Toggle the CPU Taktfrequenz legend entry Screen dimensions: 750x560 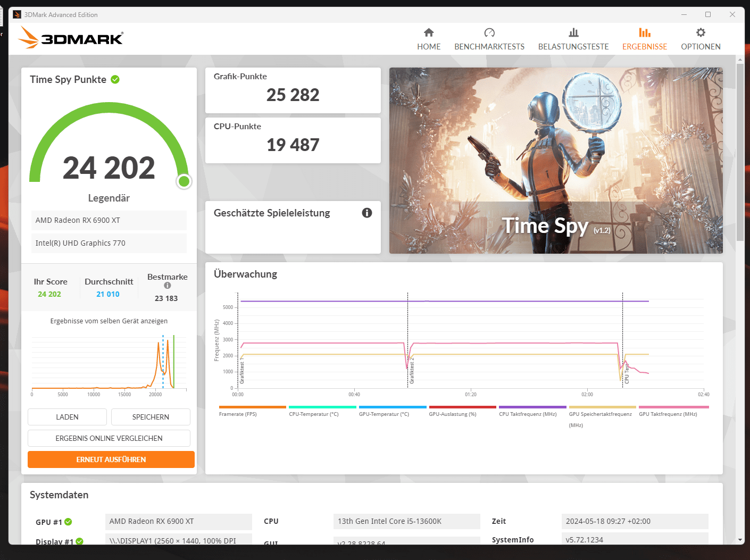coord(532,411)
